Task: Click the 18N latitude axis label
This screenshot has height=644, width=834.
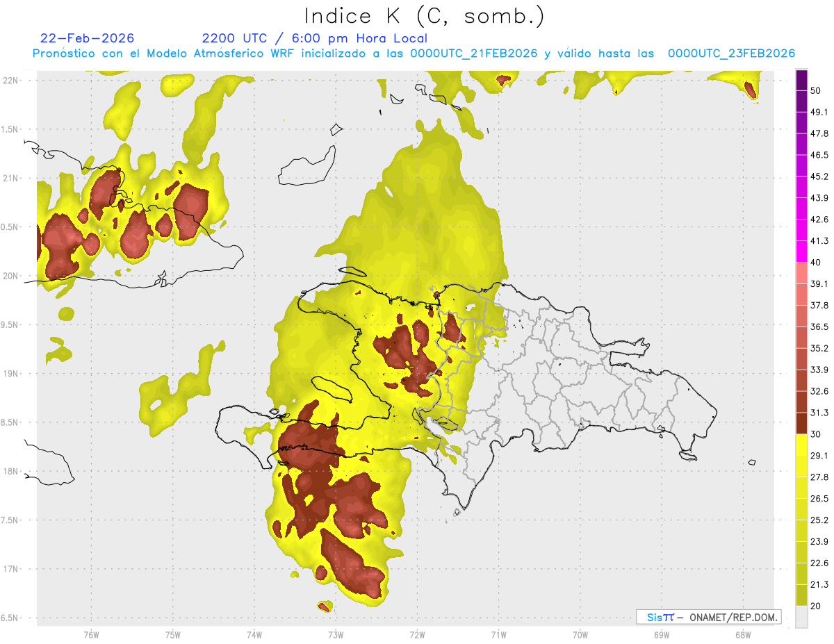Action: click(12, 471)
